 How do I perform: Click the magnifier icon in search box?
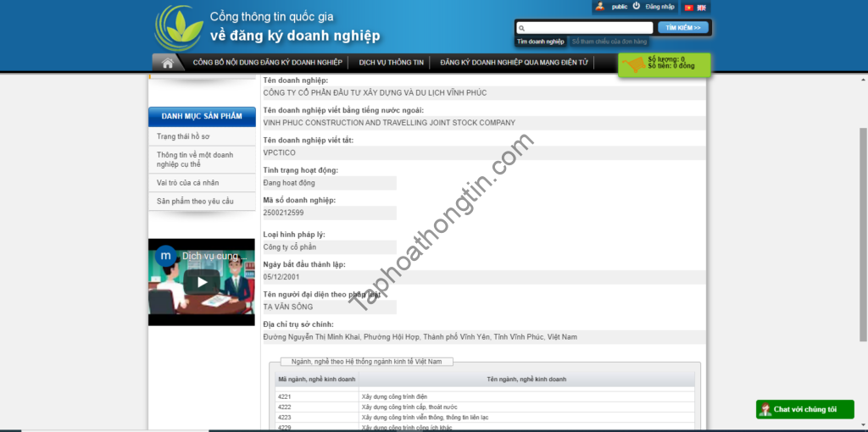pos(521,28)
